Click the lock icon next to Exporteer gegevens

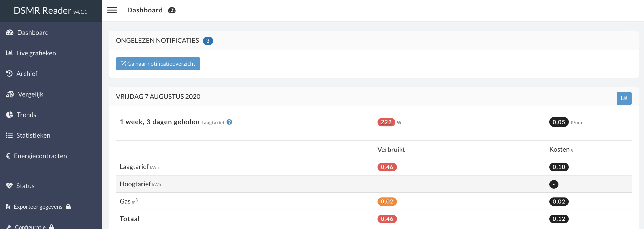(x=68, y=207)
